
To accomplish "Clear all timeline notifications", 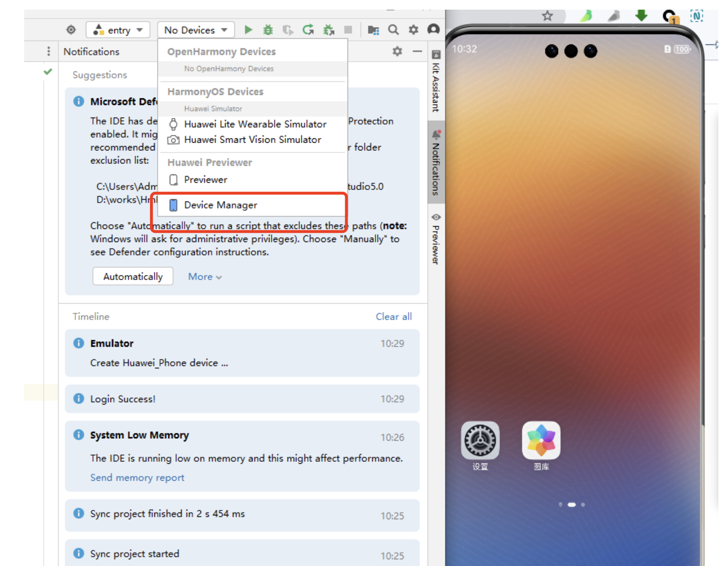I will tap(394, 316).
